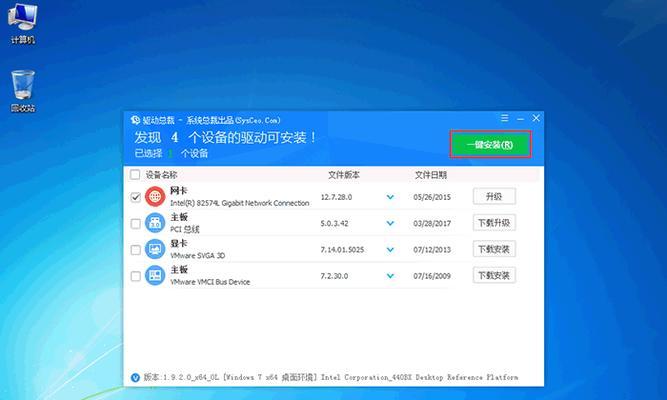Expand version dropdown for 12.7.28.0

[x=390, y=197]
